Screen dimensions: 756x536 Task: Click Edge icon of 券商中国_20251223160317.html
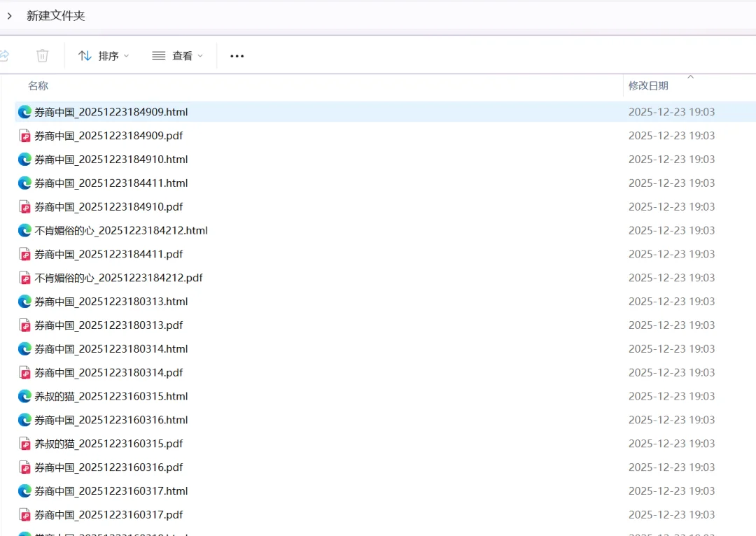(x=24, y=491)
